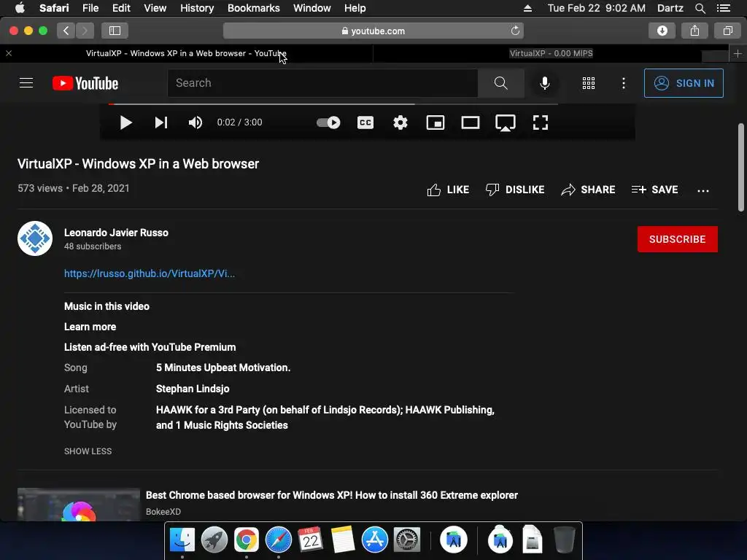Subscribe to Leonardo Javier Russo
This screenshot has height=560, width=747.
coord(678,239)
